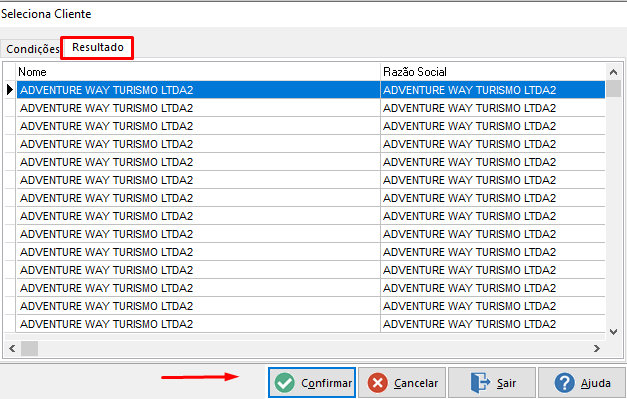Click the Razão Social column header
Image resolution: width=627 pixels, height=399 pixels.
point(493,72)
